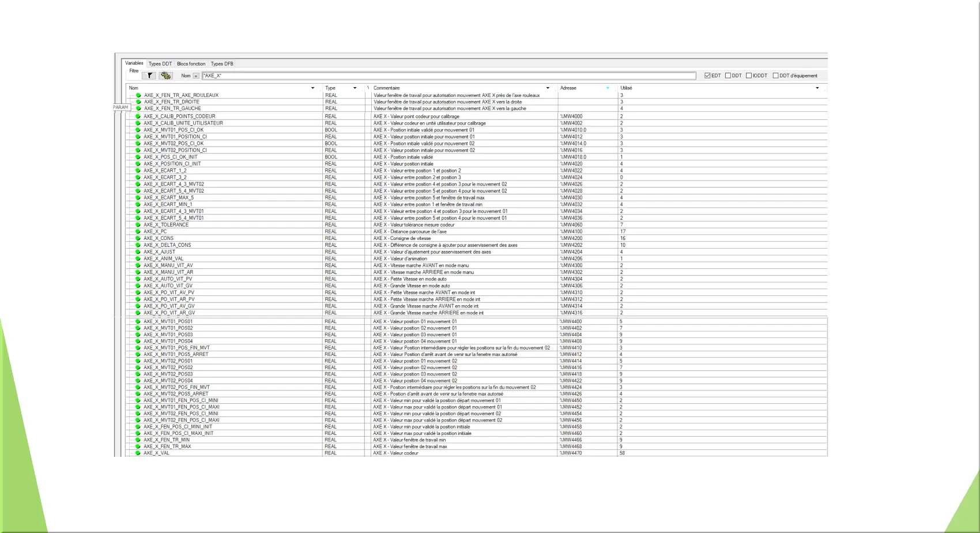Click Utilisé value 17 for AXE_X_PC
980x533 pixels.
pos(623,232)
